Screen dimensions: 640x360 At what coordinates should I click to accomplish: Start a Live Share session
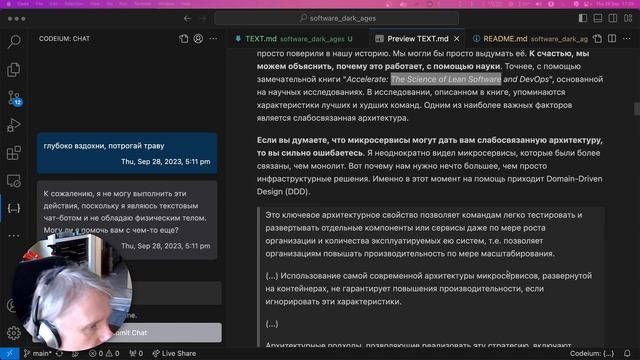tap(174, 353)
